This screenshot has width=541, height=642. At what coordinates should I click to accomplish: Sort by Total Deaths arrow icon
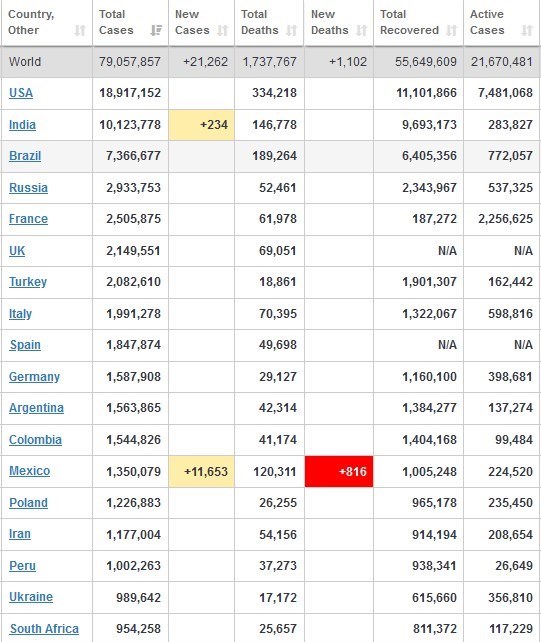coord(292,30)
